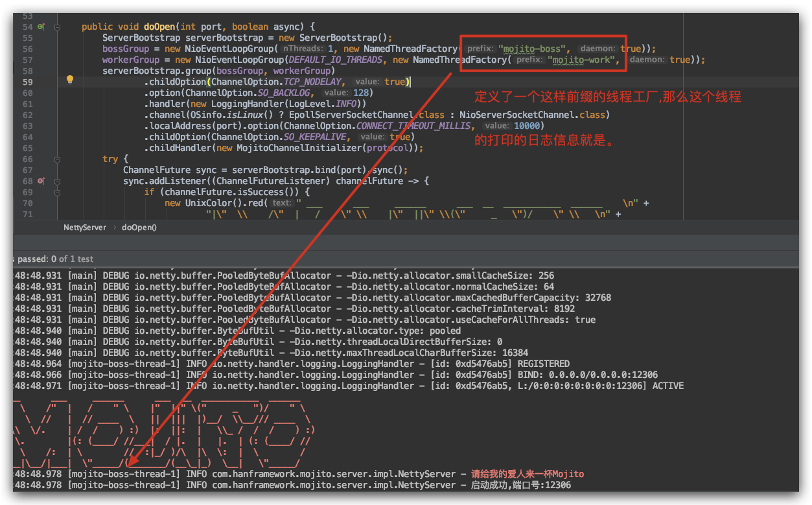Collapse the if block fold on line 69
Screen dimensions: 812x505
[x=58, y=192]
